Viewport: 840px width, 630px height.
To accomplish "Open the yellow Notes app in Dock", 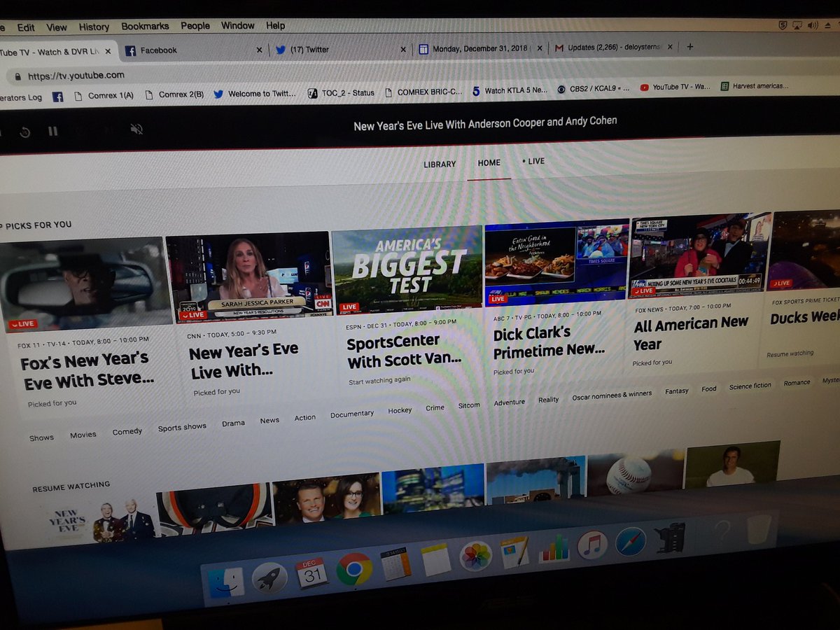I will (x=436, y=560).
